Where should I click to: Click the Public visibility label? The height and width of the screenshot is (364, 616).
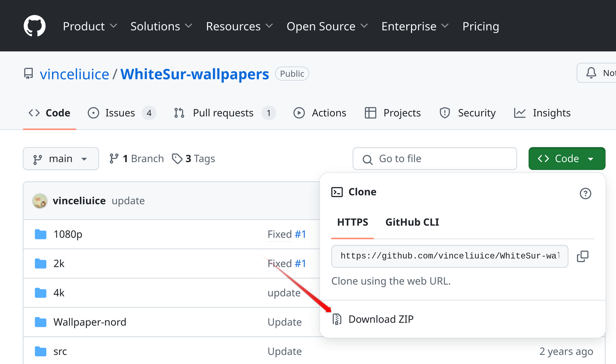coord(292,74)
